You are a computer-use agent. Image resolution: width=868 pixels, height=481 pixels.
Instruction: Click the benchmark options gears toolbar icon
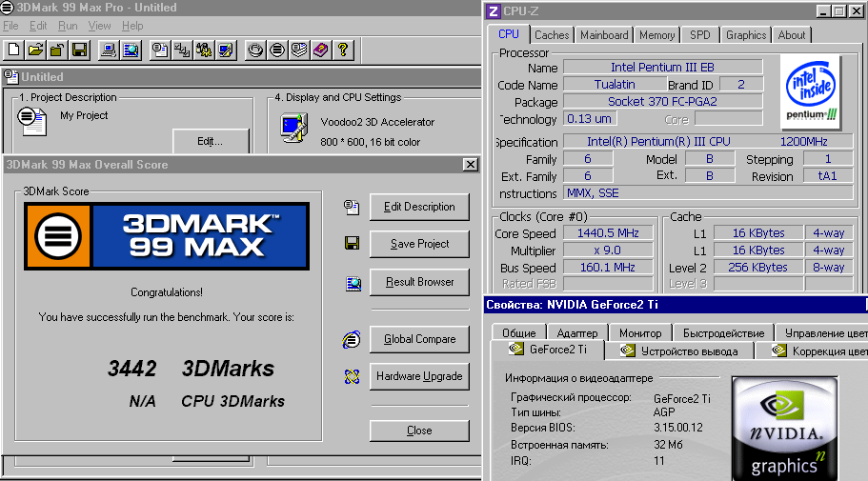coord(204,50)
